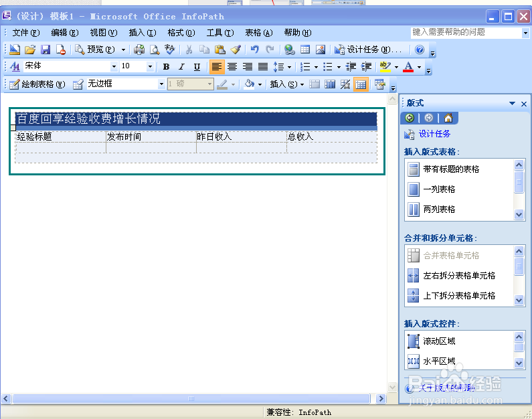Image resolution: width=532 pixels, height=419 pixels.
Task: Open the bullets list dropdown arrow
Action: click(x=339, y=67)
